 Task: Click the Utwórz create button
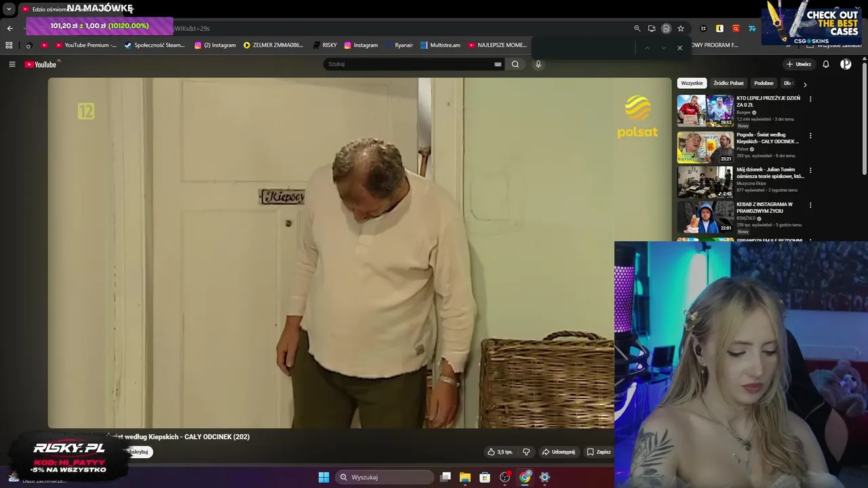799,64
